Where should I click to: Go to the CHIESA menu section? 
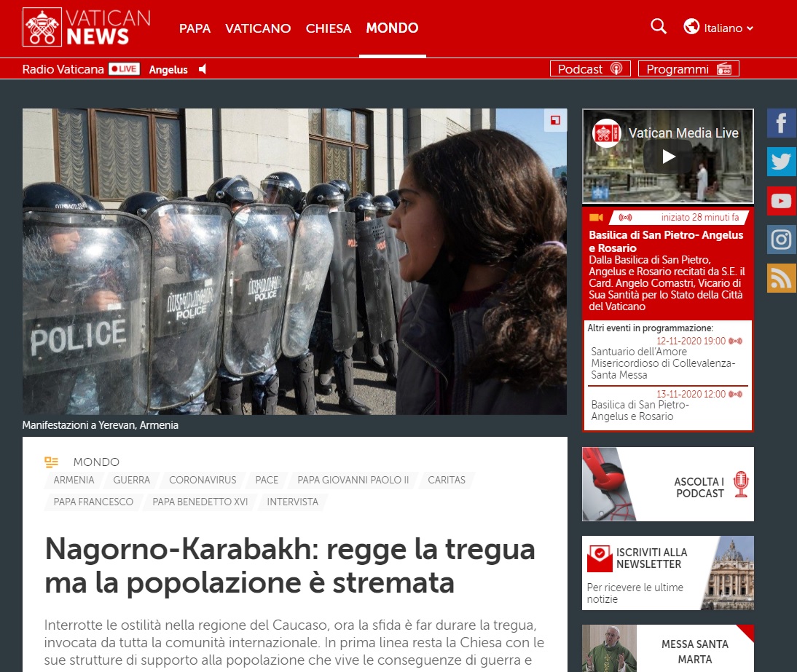pos(329,28)
